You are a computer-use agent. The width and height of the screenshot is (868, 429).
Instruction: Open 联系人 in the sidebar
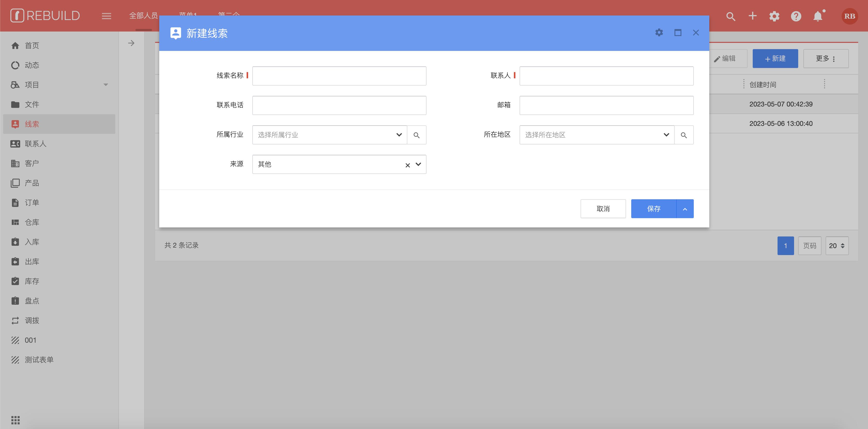point(35,144)
